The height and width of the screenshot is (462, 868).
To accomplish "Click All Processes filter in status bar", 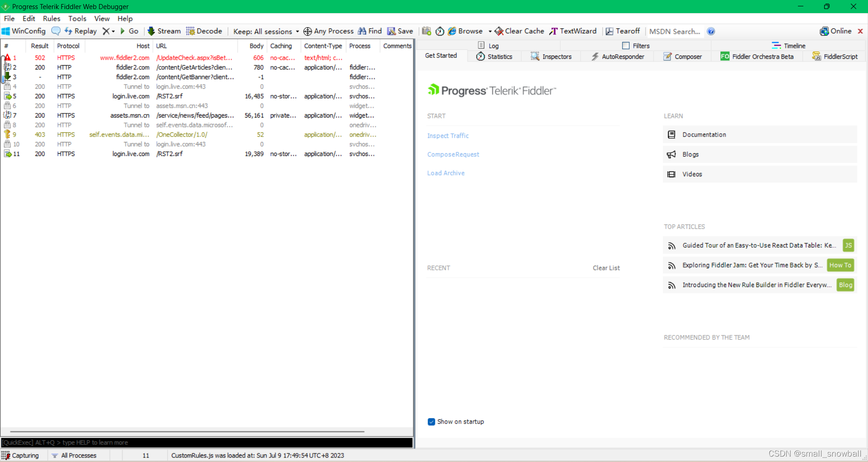I will point(74,456).
